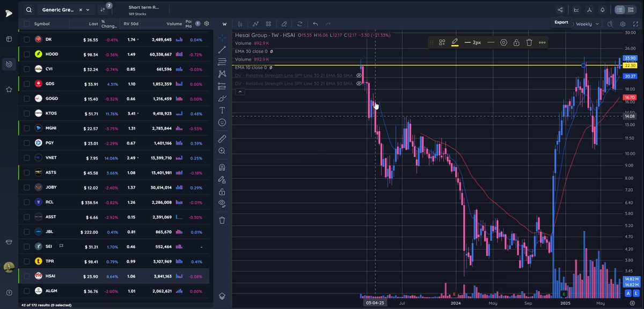This screenshot has width=644, height=309.
Task: Click the Export share icon
Action: [x=561, y=10]
